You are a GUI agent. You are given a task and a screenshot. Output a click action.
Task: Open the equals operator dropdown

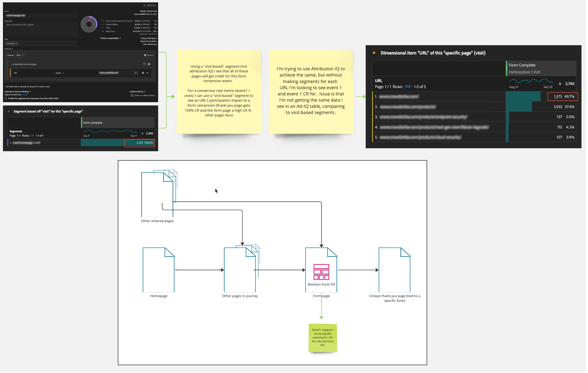tap(60, 73)
